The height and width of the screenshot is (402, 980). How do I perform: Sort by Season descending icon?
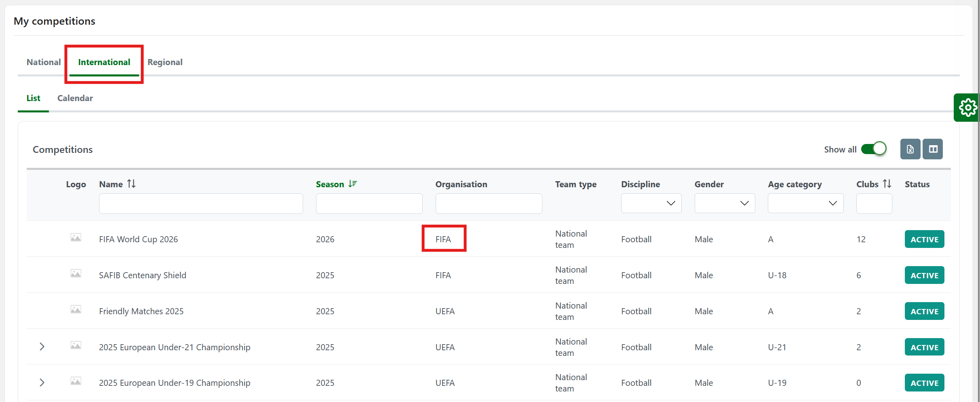coord(352,184)
